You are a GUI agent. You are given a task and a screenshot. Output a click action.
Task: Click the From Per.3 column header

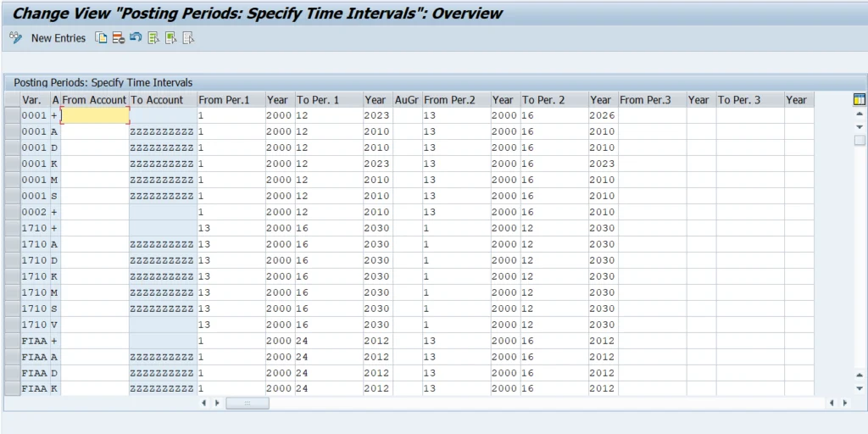coord(652,100)
